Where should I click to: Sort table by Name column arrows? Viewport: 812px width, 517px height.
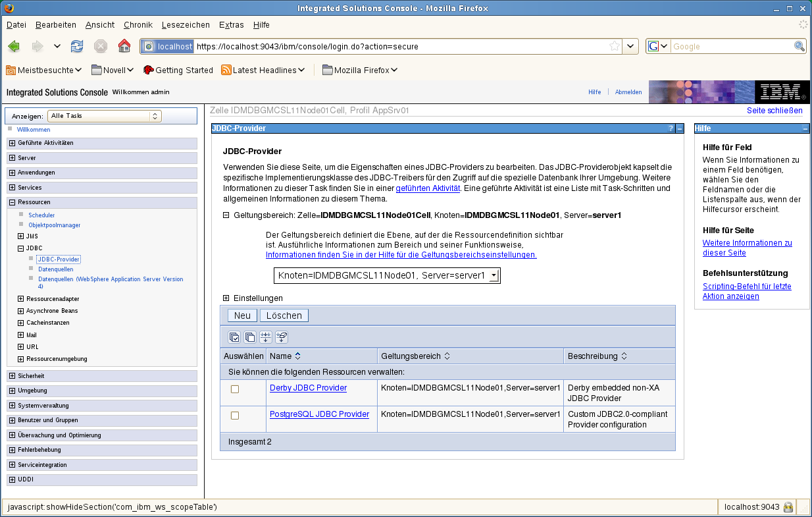click(x=297, y=356)
